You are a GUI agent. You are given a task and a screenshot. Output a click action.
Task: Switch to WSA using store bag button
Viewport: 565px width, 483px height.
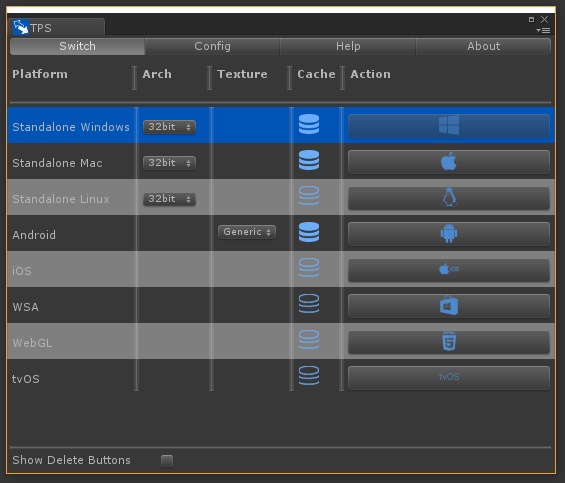click(449, 306)
